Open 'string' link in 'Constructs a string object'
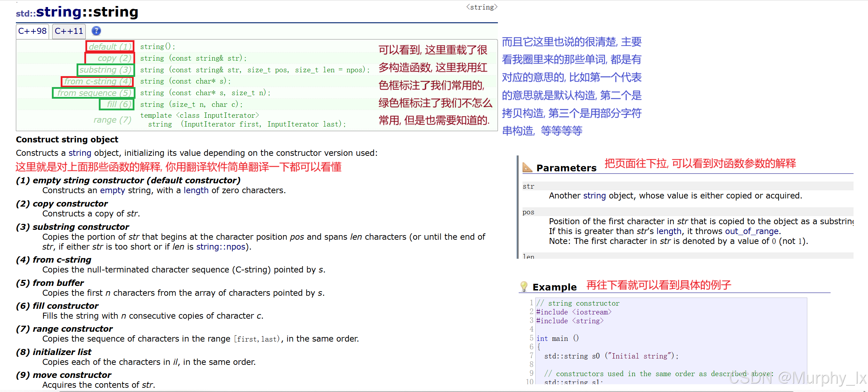 pos(80,153)
